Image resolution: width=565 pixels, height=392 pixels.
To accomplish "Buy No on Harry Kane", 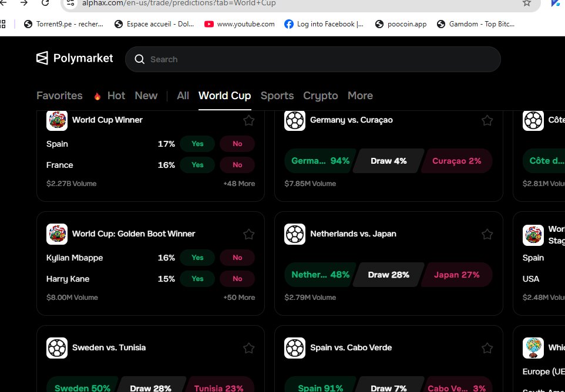I will point(237,279).
